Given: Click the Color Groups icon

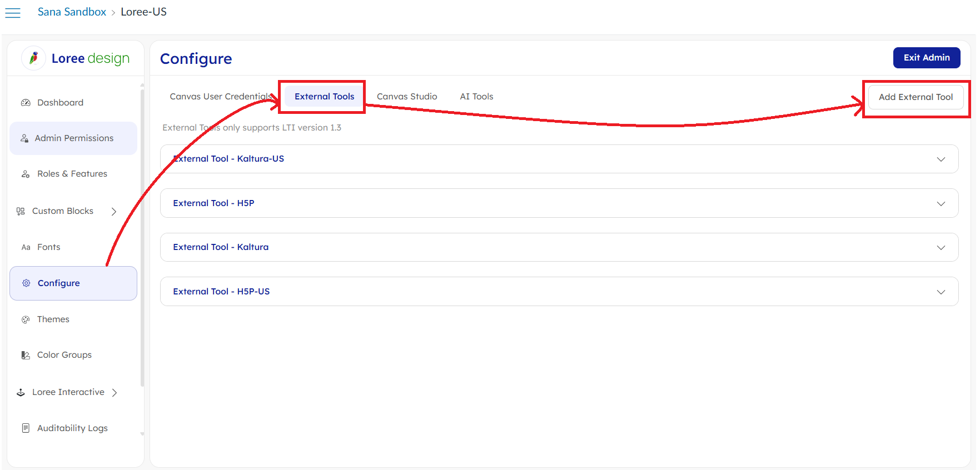Looking at the screenshot, I should click(26, 355).
